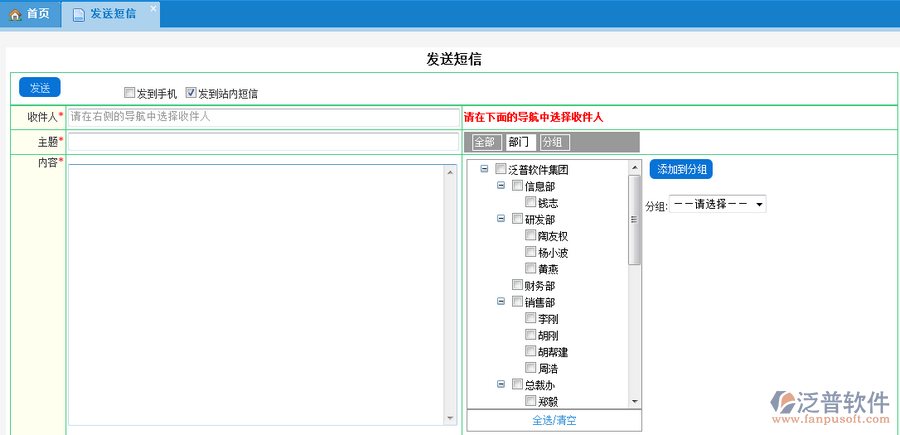Uncheck the 发到站内短信 option
Viewport: 900px width, 435px height.
(x=191, y=93)
